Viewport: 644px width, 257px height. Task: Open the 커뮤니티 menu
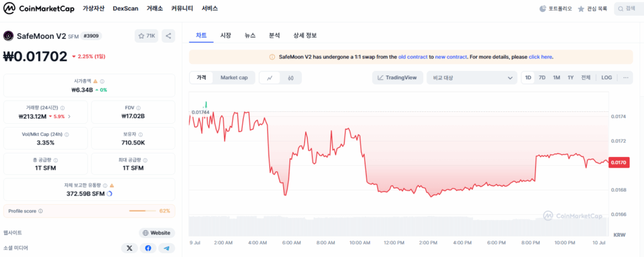click(x=182, y=9)
